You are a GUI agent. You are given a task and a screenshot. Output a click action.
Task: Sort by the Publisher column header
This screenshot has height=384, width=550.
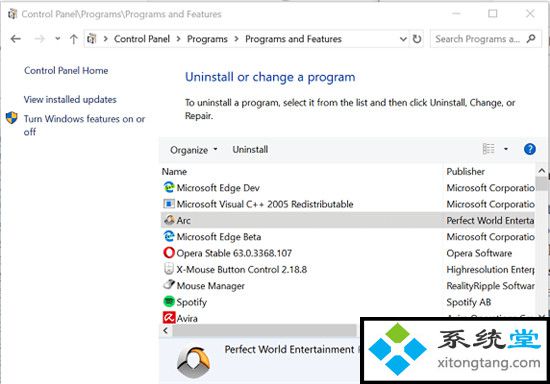(465, 171)
